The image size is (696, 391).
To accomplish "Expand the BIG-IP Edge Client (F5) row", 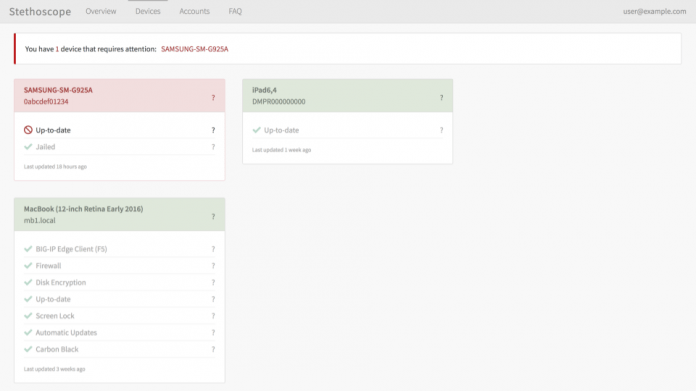I will pyautogui.click(x=119, y=249).
